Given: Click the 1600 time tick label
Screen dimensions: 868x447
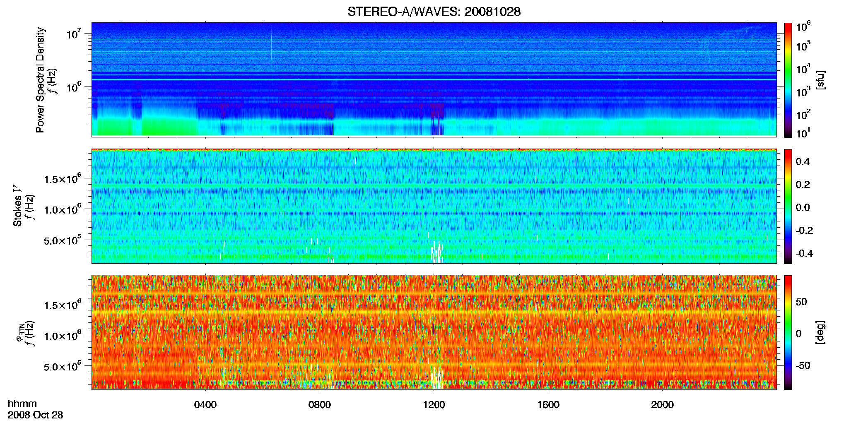Looking at the screenshot, I should (x=548, y=404).
